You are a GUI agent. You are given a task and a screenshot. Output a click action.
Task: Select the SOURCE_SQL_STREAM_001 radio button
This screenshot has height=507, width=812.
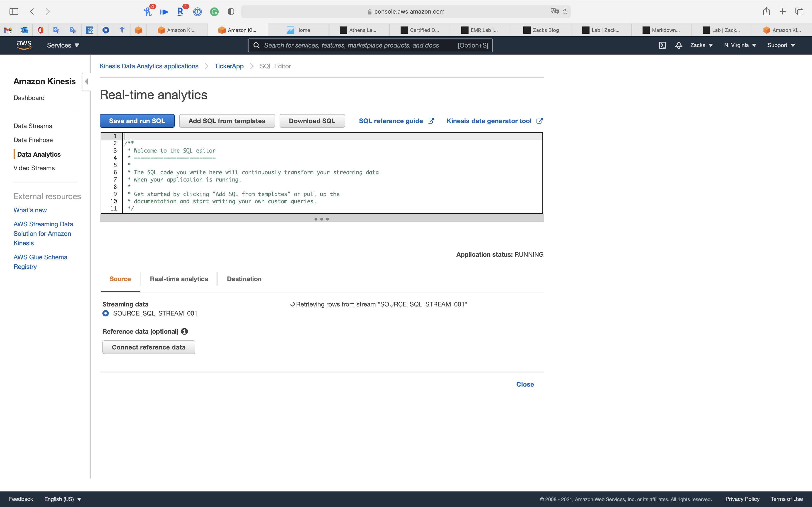coord(106,313)
